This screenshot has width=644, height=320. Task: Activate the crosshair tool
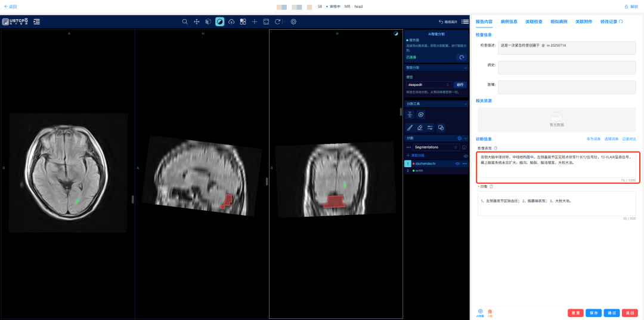[254, 22]
